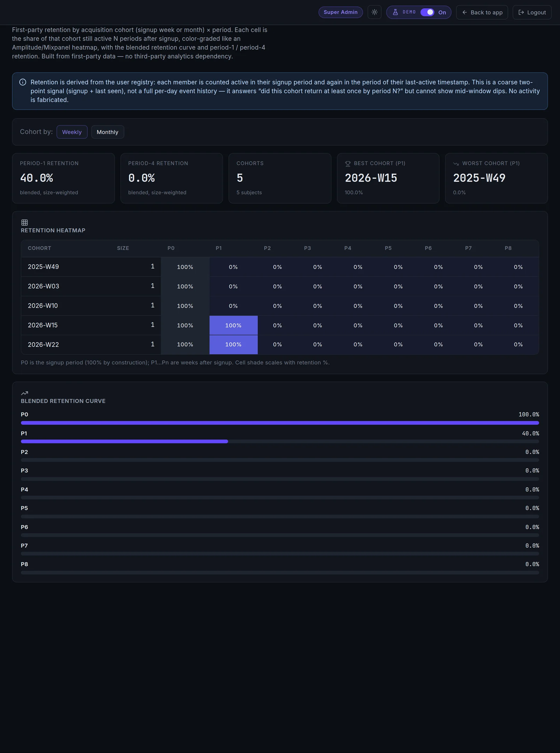
Task: Select the 2026-W03 cohort row label
Action: coord(43,286)
